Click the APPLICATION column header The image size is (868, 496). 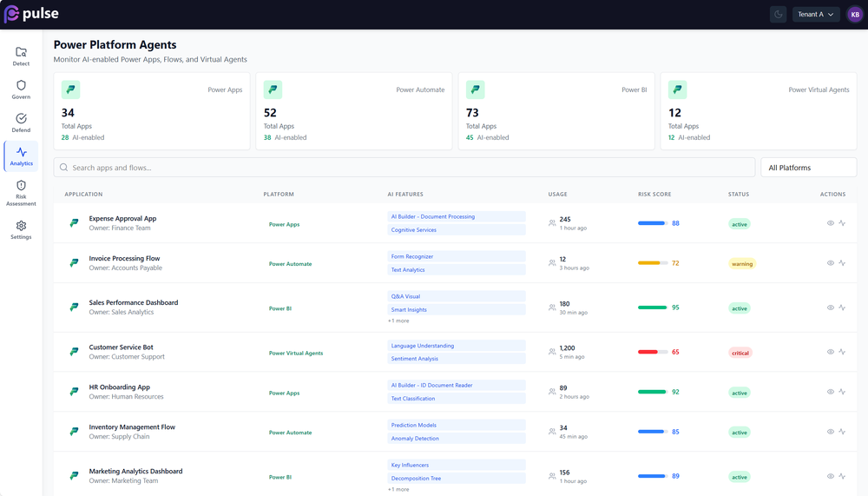[83, 194]
